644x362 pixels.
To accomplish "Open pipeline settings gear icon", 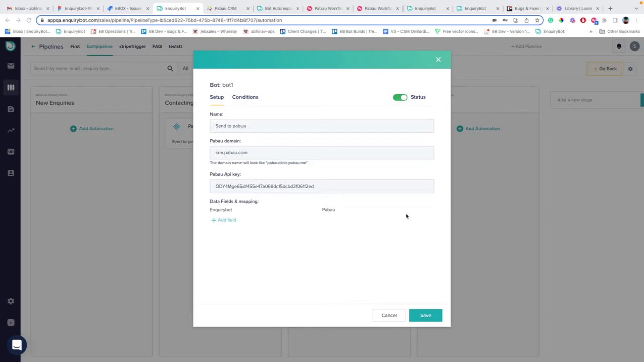I will click(630, 69).
